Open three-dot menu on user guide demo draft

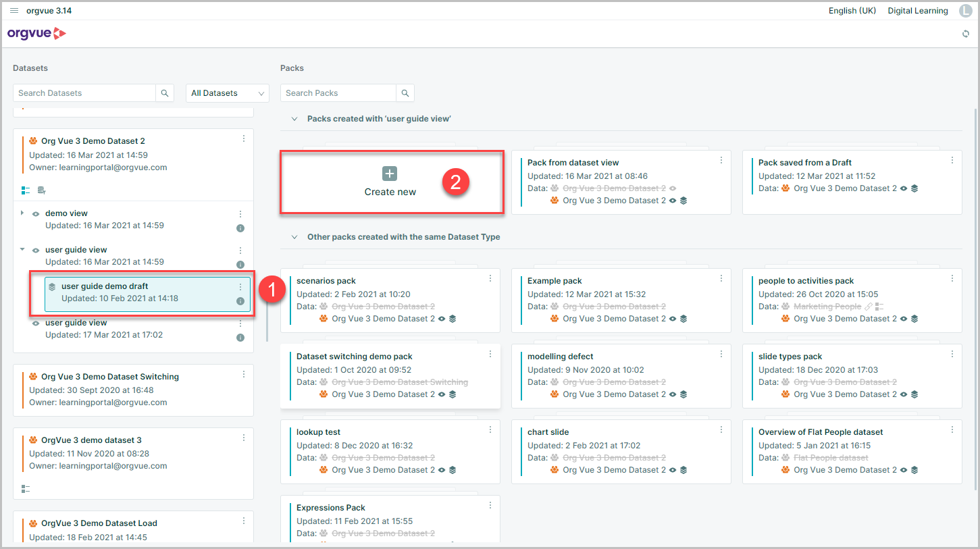pos(240,286)
